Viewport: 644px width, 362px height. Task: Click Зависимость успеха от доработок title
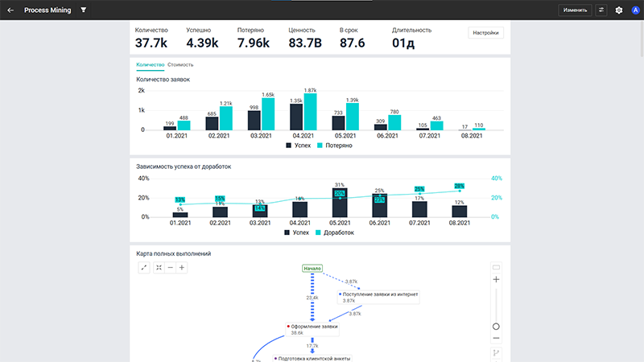(x=184, y=167)
